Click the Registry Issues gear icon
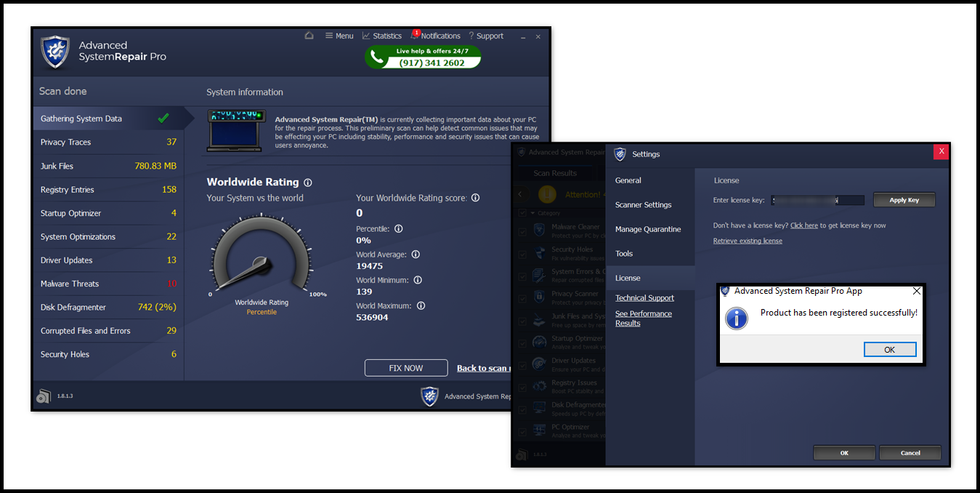Image resolution: width=980 pixels, height=493 pixels. [539, 386]
